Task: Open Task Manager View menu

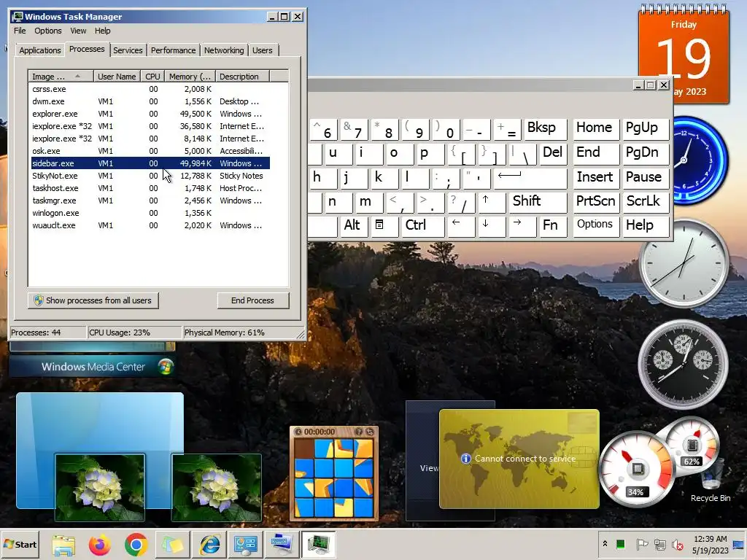Action: tap(78, 31)
